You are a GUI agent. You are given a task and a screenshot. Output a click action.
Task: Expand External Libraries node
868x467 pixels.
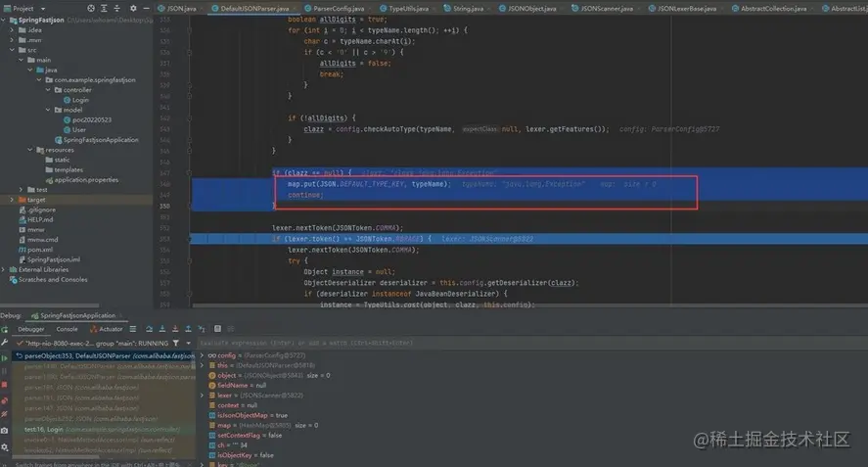[x=3, y=269]
